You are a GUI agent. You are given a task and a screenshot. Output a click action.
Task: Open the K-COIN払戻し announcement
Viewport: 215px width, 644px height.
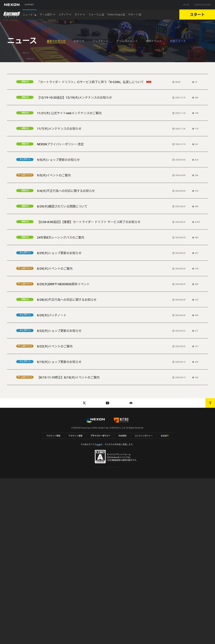coord(90,82)
